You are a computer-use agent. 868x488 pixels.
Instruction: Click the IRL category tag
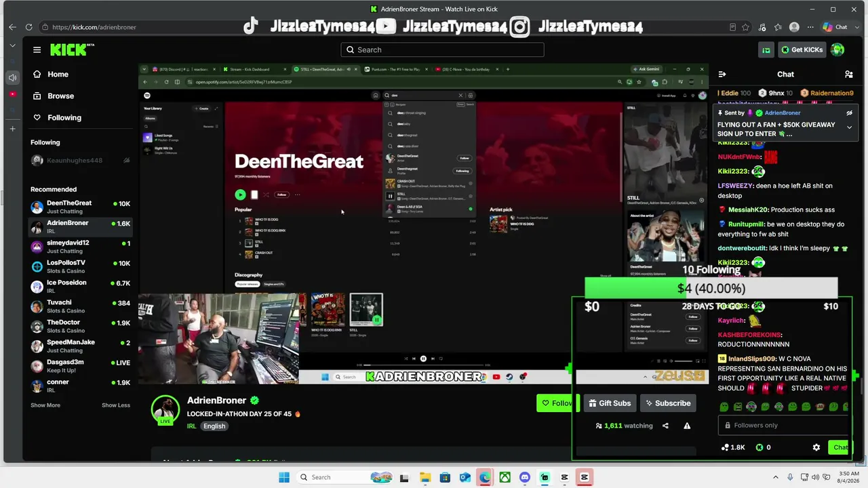[191, 426]
